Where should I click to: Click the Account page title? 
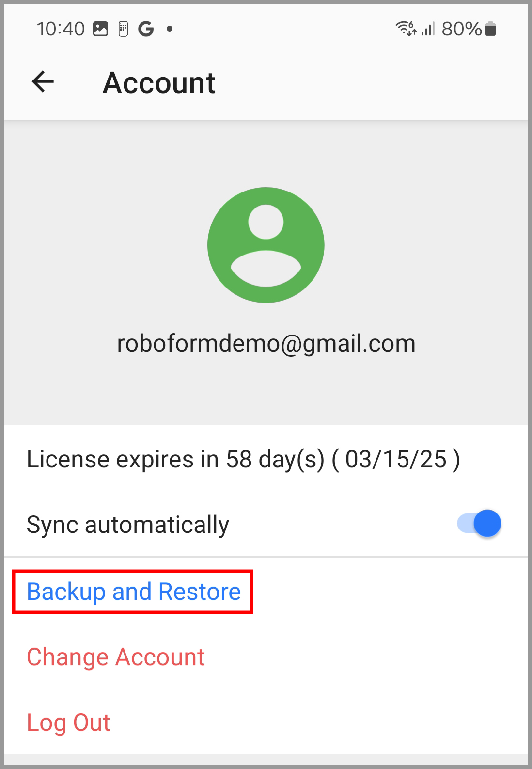pos(159,82)
